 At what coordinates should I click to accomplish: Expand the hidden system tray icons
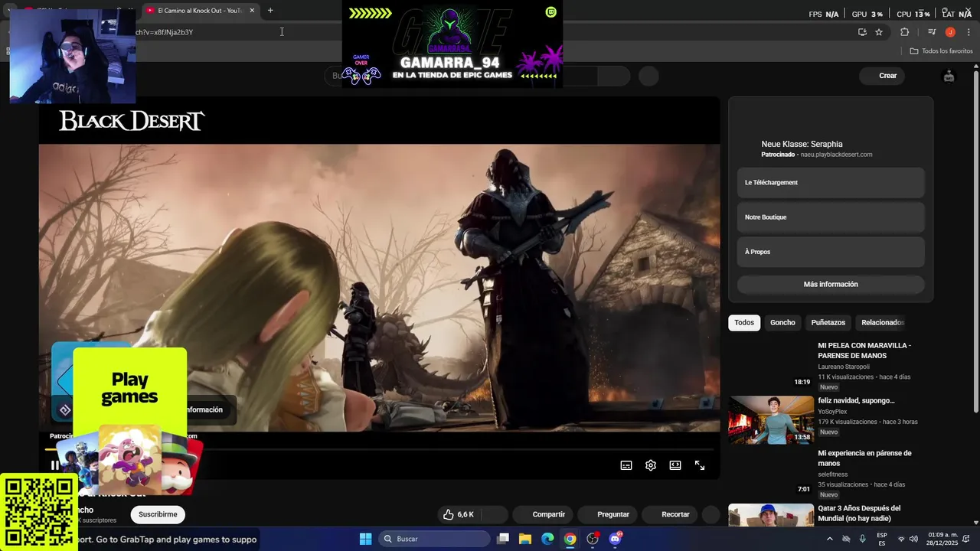pos(829,539)
